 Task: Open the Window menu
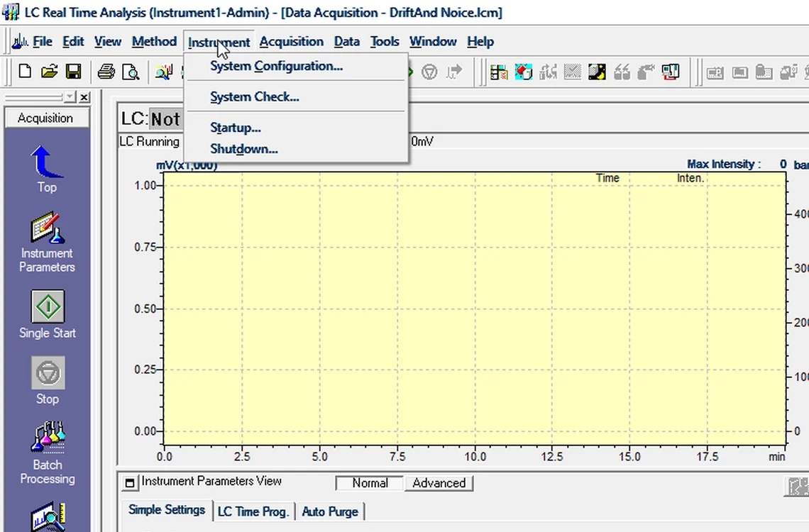pos(433,41)
